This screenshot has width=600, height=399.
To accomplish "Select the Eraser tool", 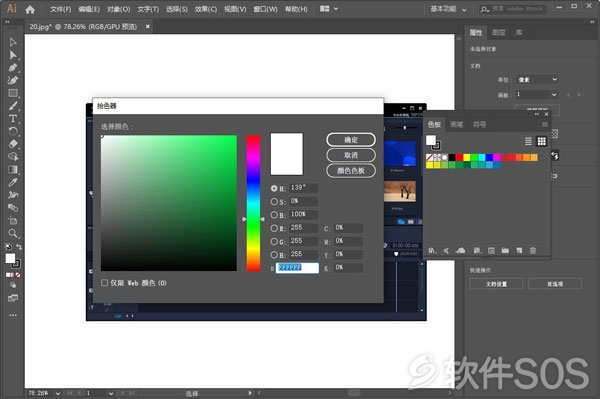I will pos(13,144).
